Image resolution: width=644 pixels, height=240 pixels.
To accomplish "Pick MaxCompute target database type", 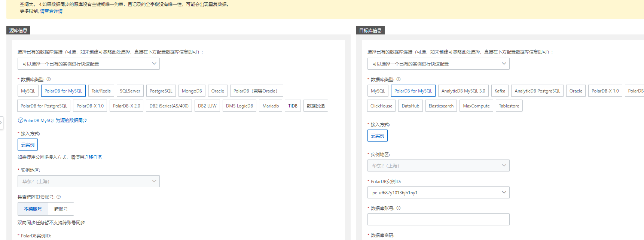I will click(476, 106).
